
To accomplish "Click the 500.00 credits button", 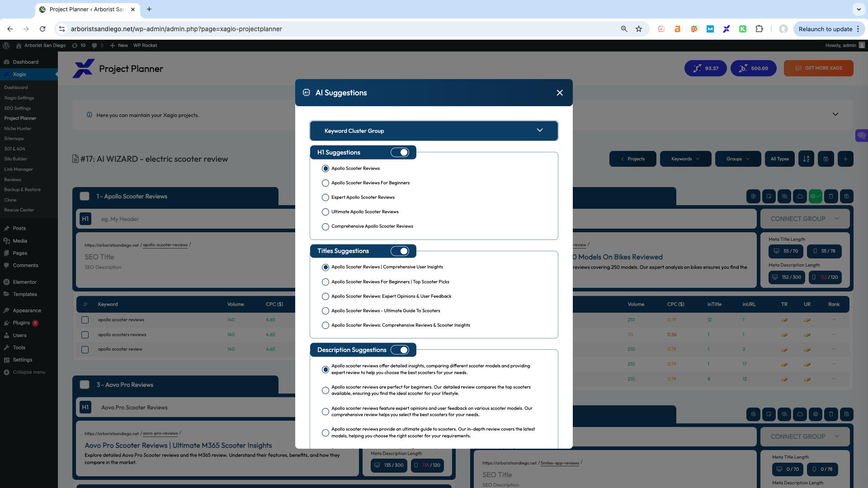I will pos(753,68).
